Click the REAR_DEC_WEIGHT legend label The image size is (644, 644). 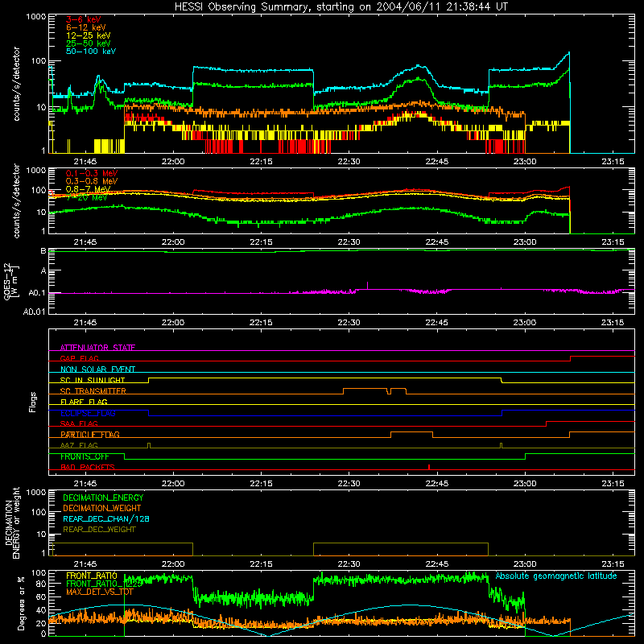(x=99, y=530)
